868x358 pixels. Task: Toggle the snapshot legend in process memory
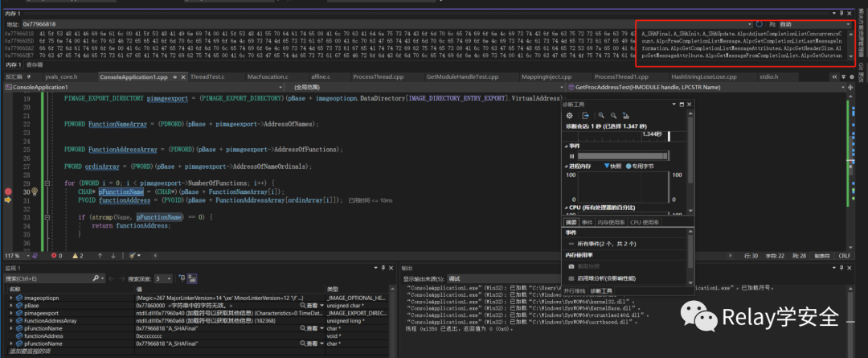(x=613, y=166)
